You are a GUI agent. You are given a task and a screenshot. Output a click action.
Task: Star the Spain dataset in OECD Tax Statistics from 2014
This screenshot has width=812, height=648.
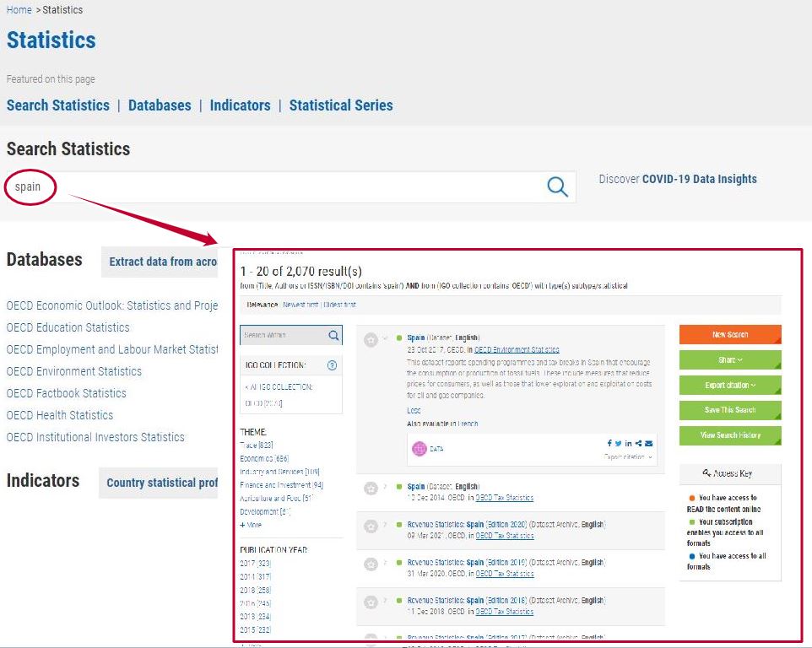pyautogui.click(x=371, y=488)
